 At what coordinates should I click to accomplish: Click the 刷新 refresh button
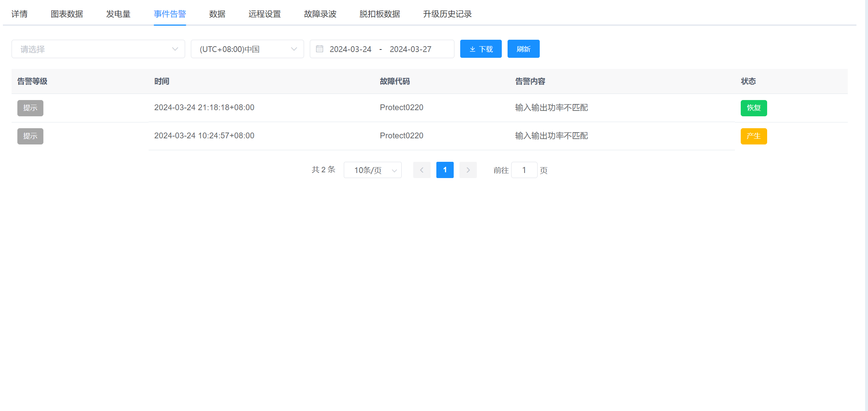point(523,49)
